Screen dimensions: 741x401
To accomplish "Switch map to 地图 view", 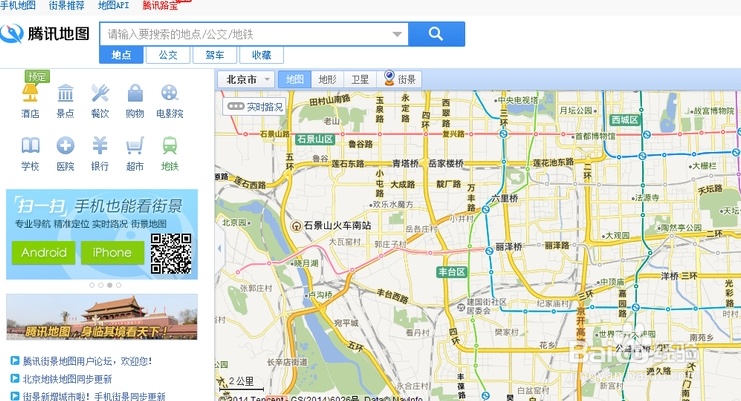I will tap(294, 79).
